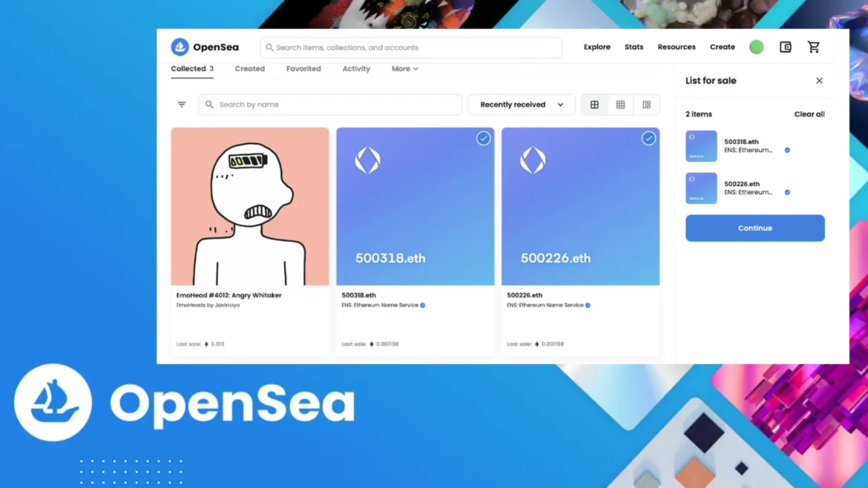Image resolution: width=868 pixels, height=488 pixels.
Task: Click Clear all in sale panel
Action: click(809, 114)
